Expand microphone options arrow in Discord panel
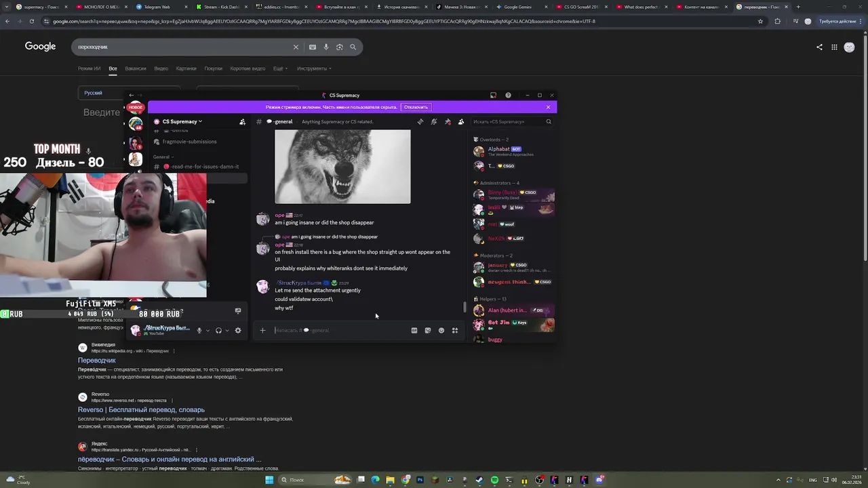868x488 pixels. (208, 331)
